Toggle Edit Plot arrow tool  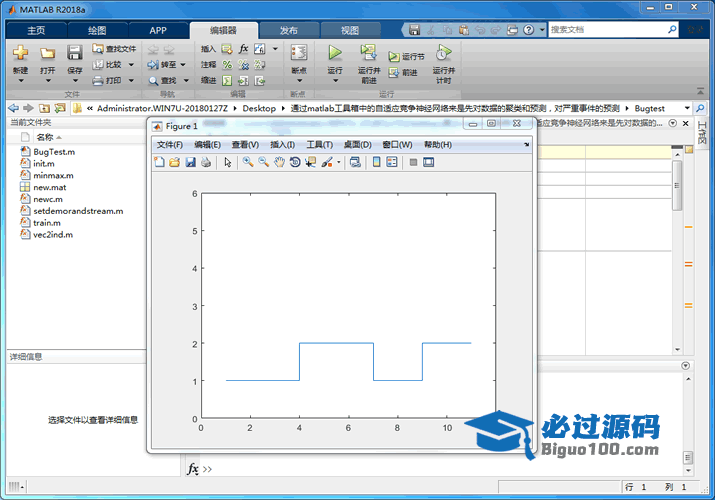point(228,162)
